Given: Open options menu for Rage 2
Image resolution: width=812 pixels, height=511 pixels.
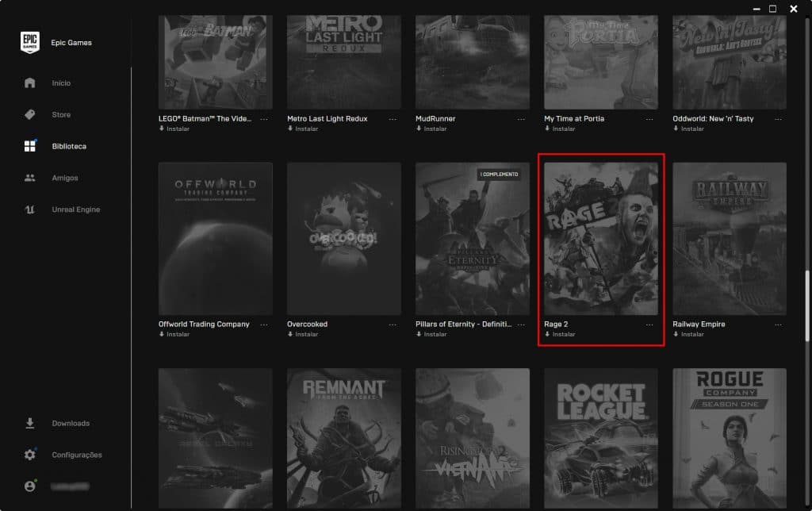Looking at the screenshot, I should [649, 325].
